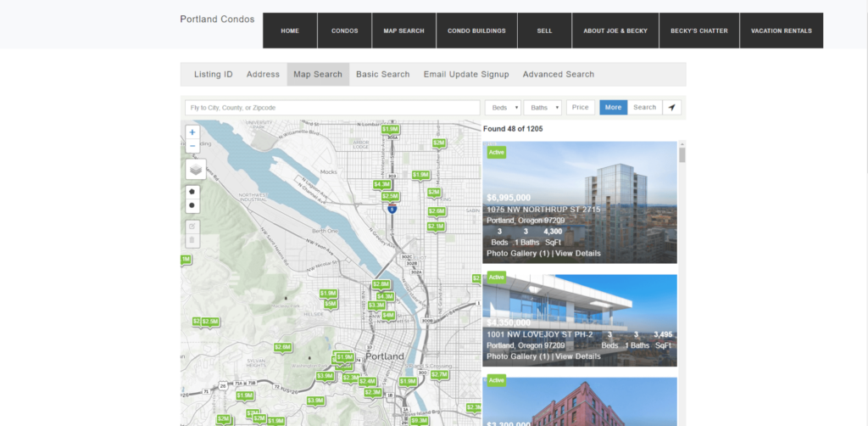
Task: Open the red brick building listing photo
Action: click(x=580, y=401)
